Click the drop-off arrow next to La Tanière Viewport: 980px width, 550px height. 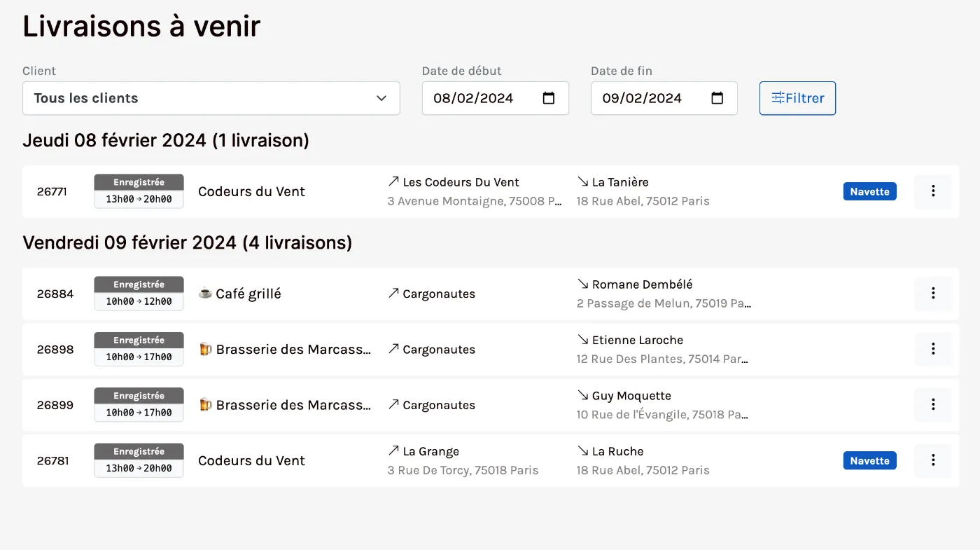582,181
